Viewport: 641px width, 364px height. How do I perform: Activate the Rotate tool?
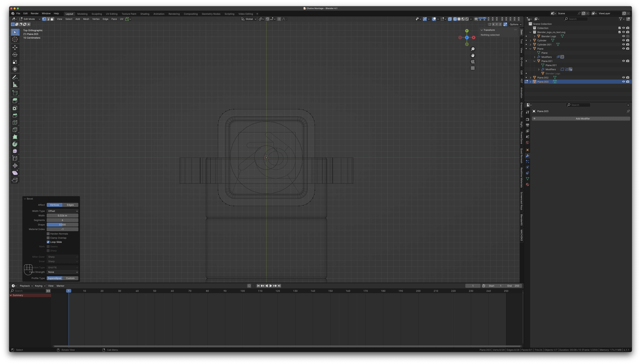(x=15, y=55)
